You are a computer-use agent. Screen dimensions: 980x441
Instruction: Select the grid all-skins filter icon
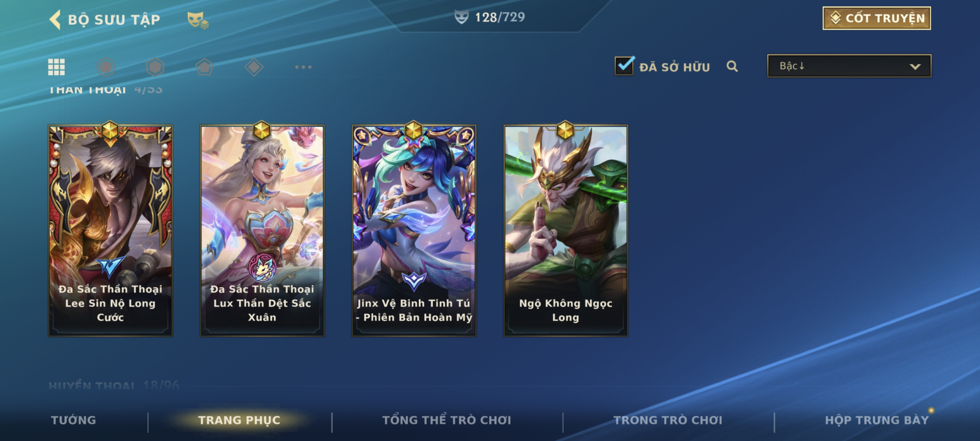click(56, 67)
